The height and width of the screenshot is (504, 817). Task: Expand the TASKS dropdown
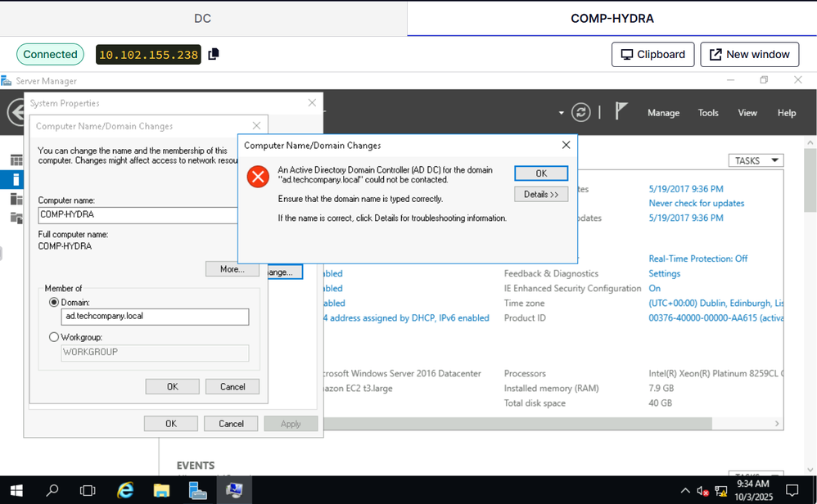(x=756, y=160)
